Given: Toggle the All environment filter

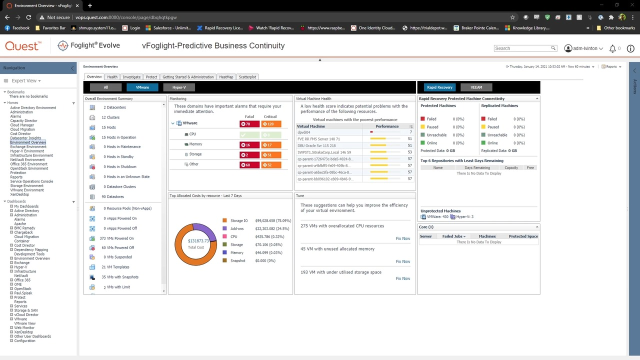Looking at the screenshot, I should [x=106, y=87].
